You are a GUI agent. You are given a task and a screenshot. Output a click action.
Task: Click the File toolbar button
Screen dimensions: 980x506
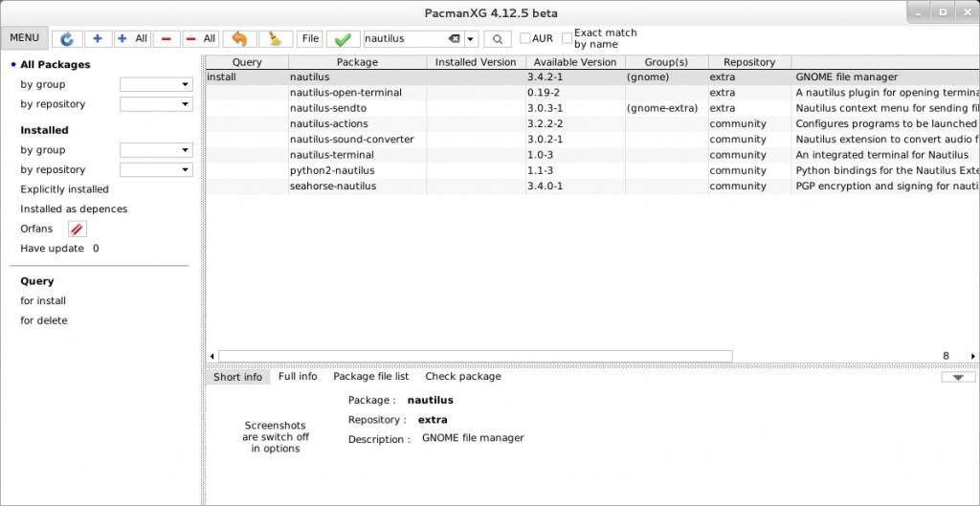(311, 38)
